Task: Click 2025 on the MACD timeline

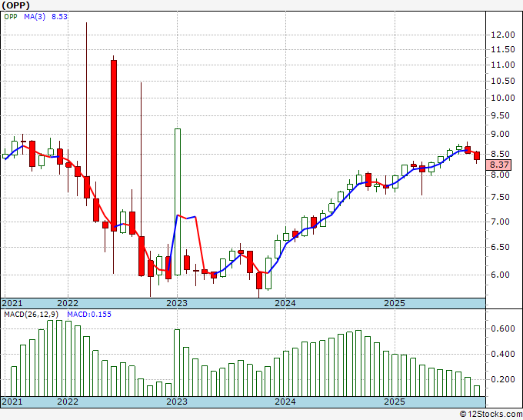Action: click(x=395, y=402)
